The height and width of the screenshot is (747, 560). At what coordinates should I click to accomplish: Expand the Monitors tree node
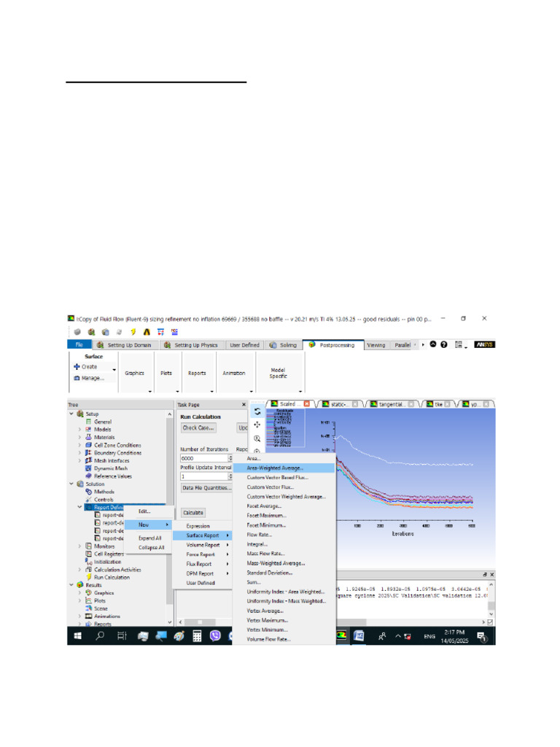pyautogui.click(x=79, y=546)
